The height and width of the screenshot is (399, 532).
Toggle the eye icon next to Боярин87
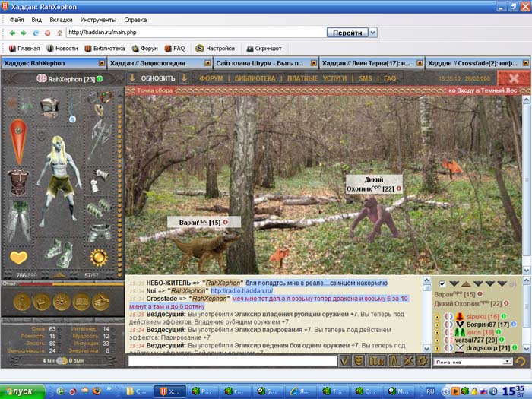[438, 325]
